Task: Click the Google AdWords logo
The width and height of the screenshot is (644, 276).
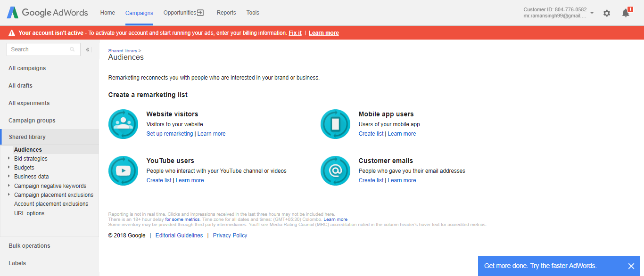Action: tap(47, 13)
